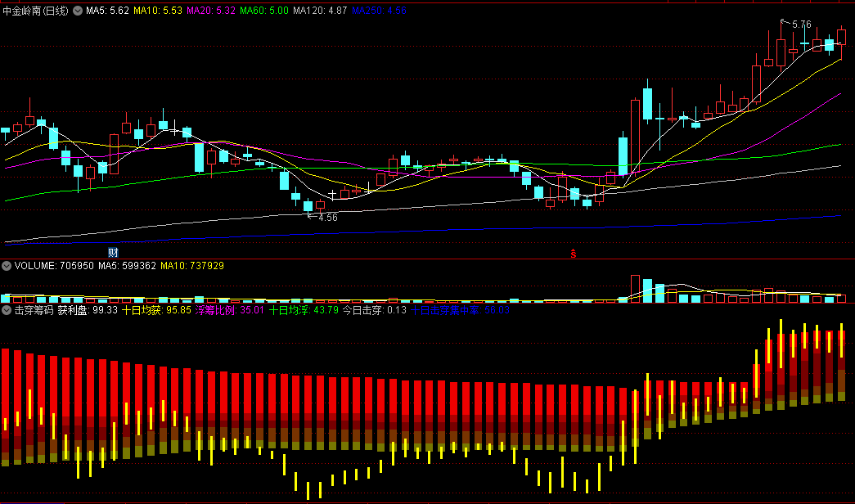Click the 十日均浮: 43.79 label
This screenshot has height=504, width=855.
click(x=304, y=310)
